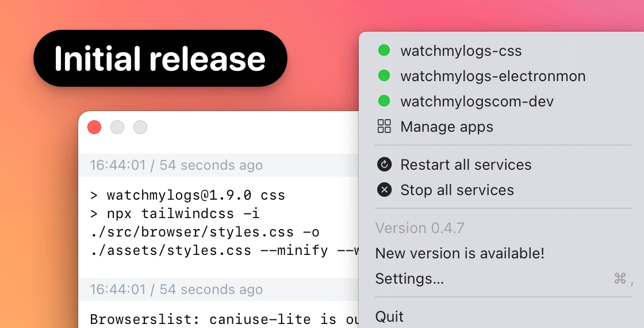
Task: Click the circular Restart arrow icon
Action: (384, 165)
